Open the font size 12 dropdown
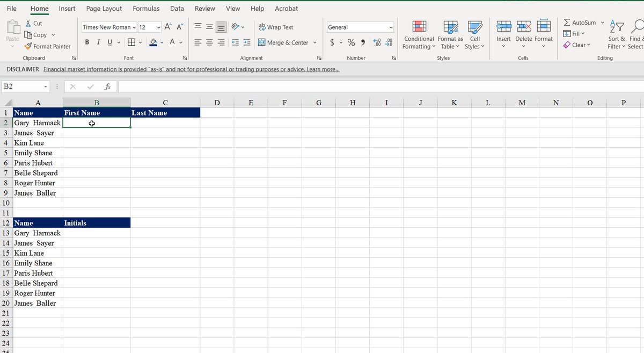Image resolution: width=644 pixels, height=353 pixels. [x=159, y=27]
